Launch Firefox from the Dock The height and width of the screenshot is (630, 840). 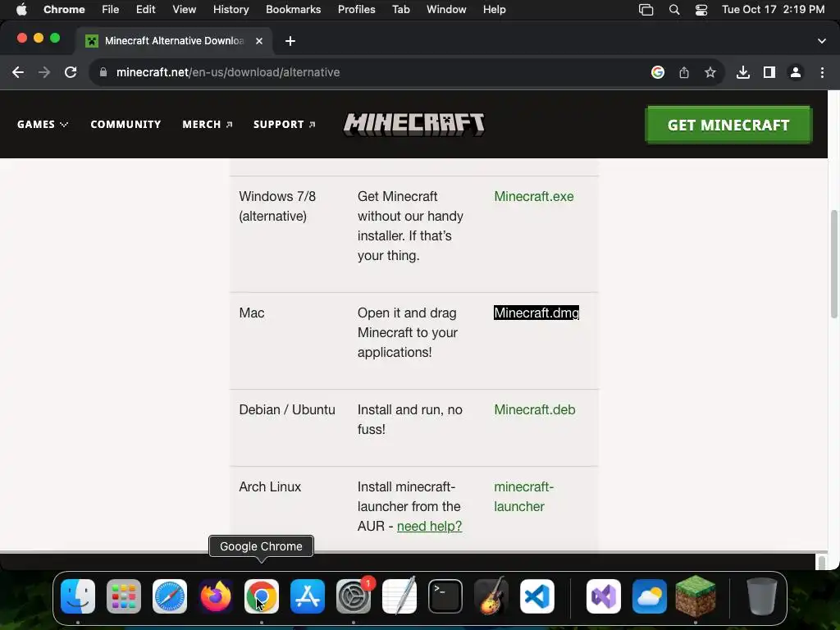pyautogui.click(x=216, y=596)
